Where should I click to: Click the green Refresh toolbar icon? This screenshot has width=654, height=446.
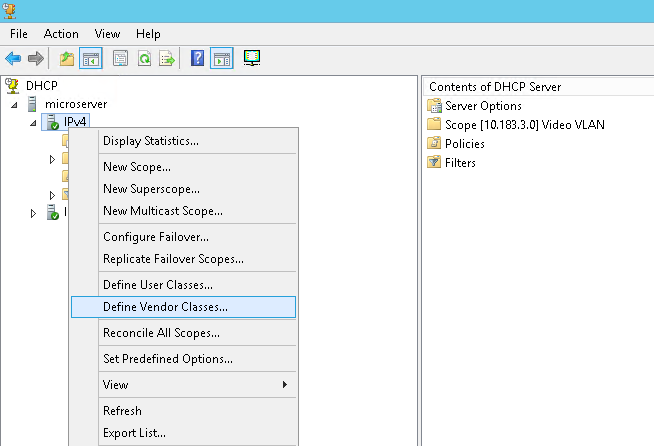(x=144, y=58)
